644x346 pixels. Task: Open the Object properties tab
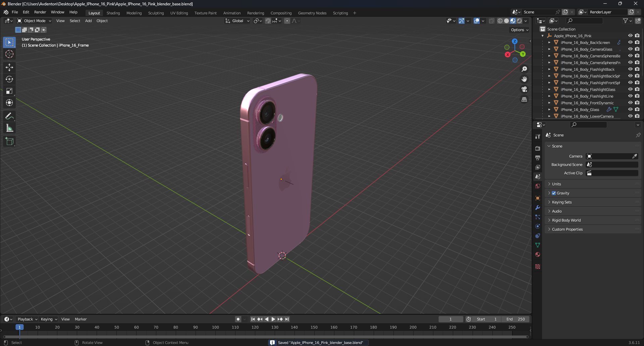pyautogui.click(x=538, y=198)
